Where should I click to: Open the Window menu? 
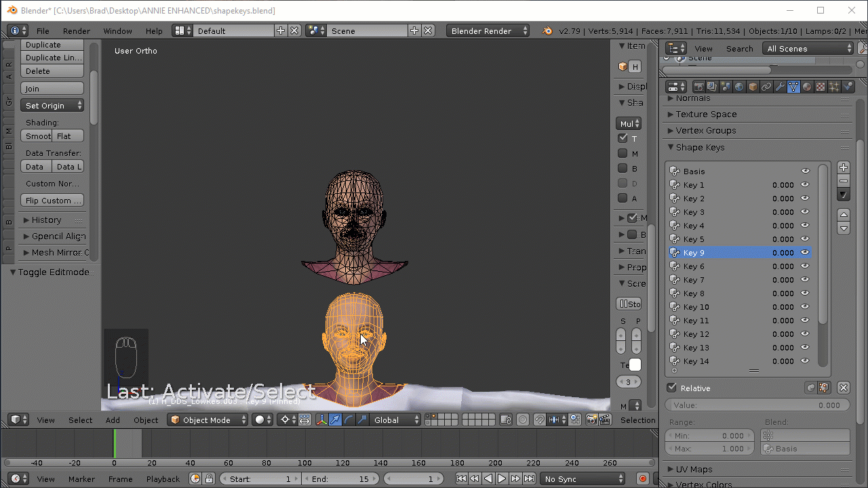[x=117, y=31]
